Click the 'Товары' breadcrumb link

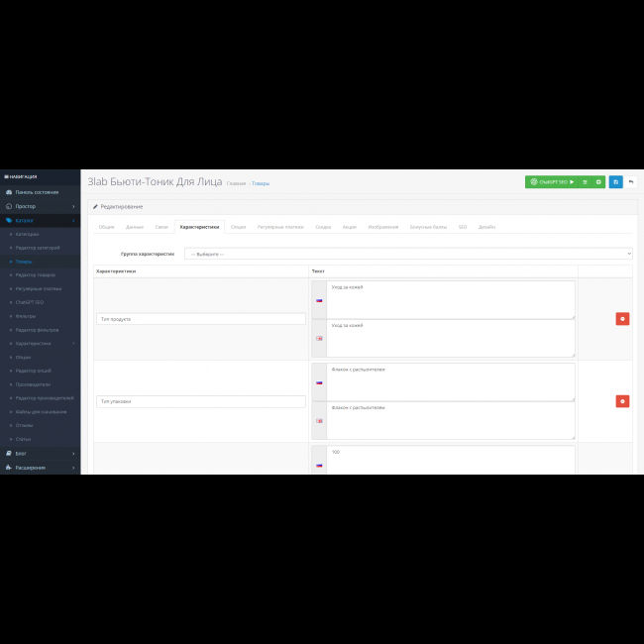click(261, 183)
